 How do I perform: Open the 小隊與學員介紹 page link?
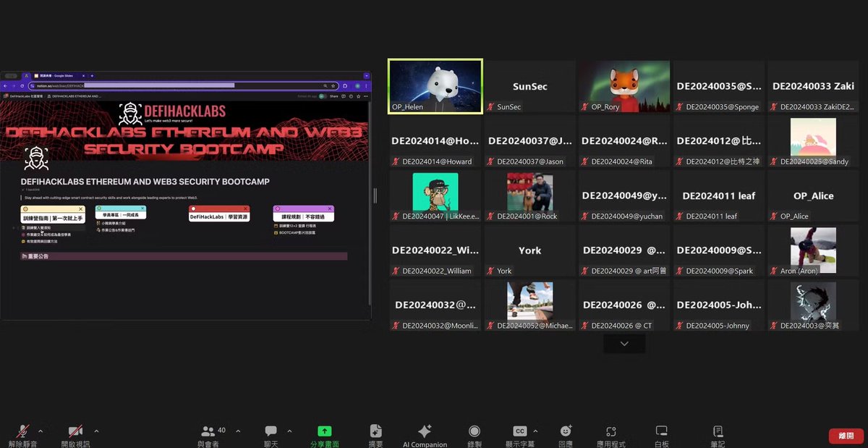pyautogui.click(x=111, y=224)
